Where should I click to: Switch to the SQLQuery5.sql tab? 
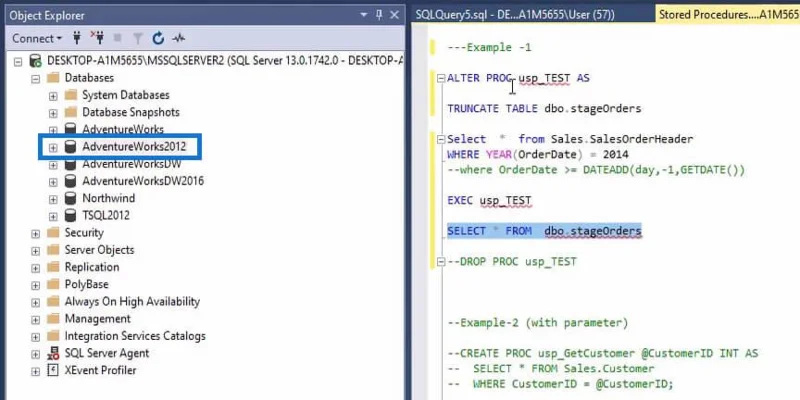pyautogui.click(x=515, y=15)
